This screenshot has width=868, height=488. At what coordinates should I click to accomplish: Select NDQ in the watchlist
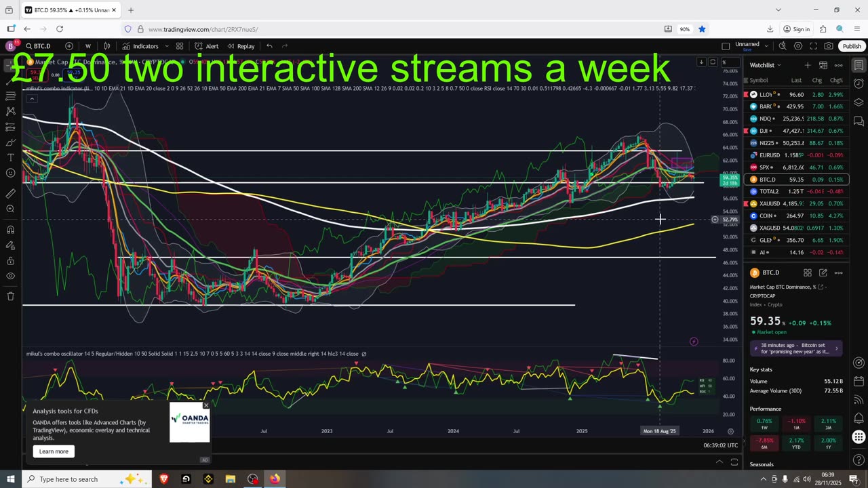coord(797,119)
